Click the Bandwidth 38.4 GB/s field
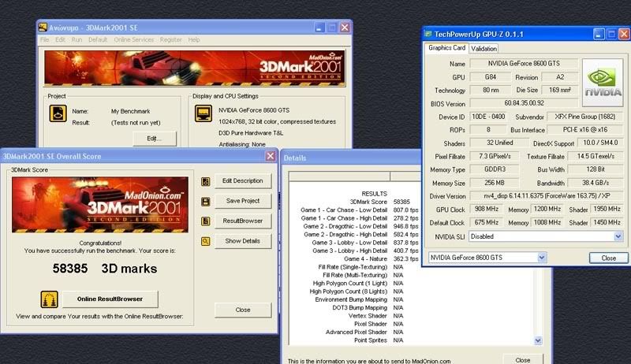This screenshot has width=631, height=364. click(x=596, y=183)
